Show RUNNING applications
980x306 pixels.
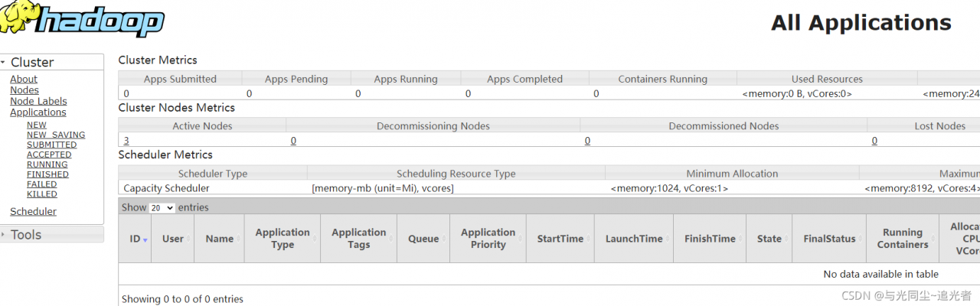(x=47, y=164)
